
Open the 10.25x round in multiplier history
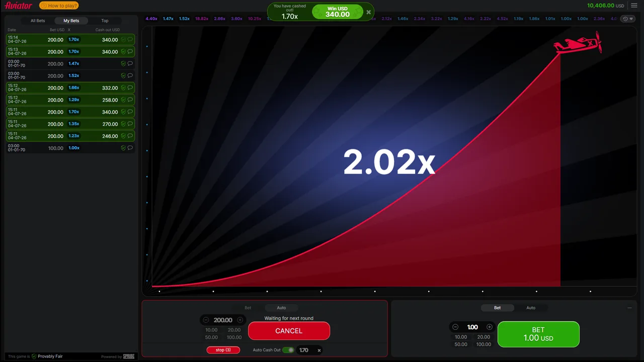[255, 19]
